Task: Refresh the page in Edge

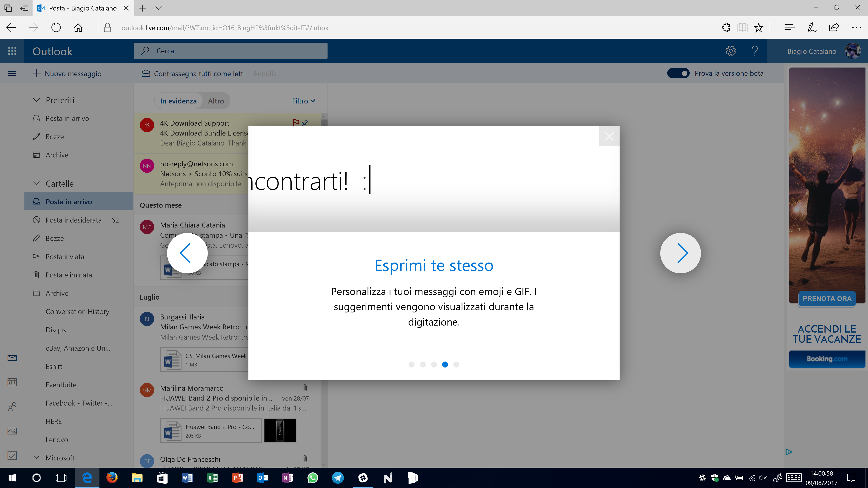Action: (56, 28)
